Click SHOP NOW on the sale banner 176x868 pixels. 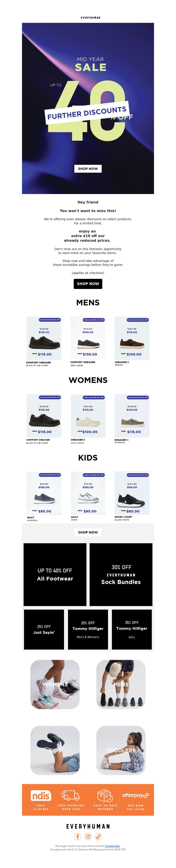pyautogui.click(x=88, y=169)
